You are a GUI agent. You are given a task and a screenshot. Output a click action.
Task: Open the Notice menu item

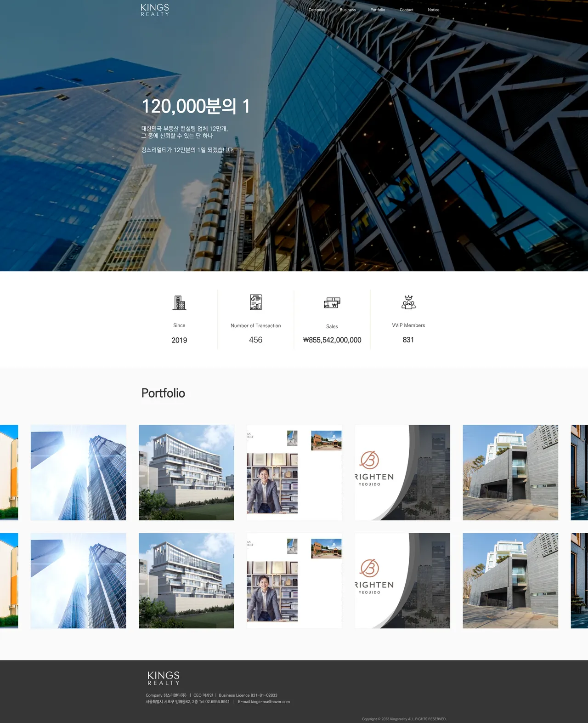(x=434, y=10)
